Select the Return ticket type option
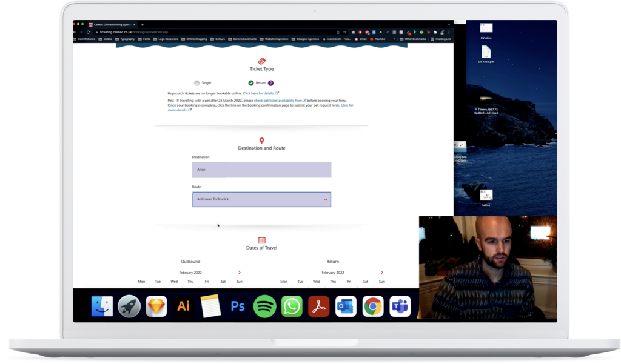Viewport: 621px width, 364px height. click(251, 83)
